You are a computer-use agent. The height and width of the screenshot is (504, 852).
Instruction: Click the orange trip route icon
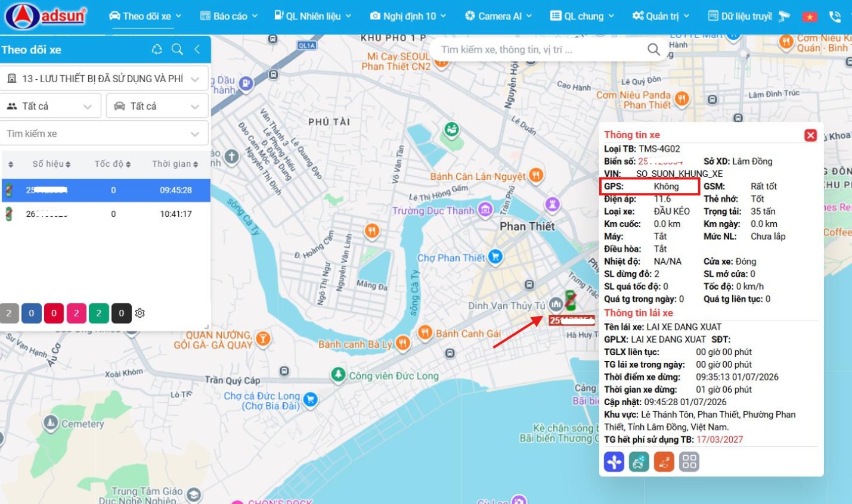(664, 462)
